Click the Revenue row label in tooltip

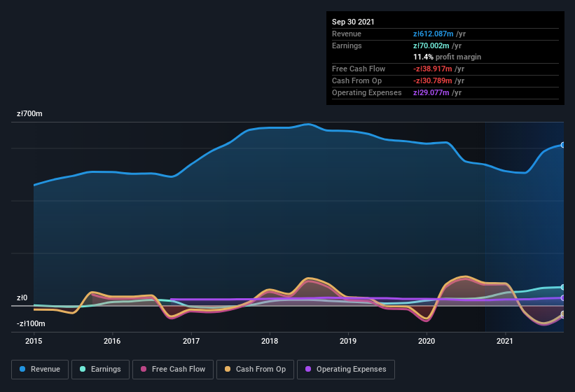[x=347, y=34]
